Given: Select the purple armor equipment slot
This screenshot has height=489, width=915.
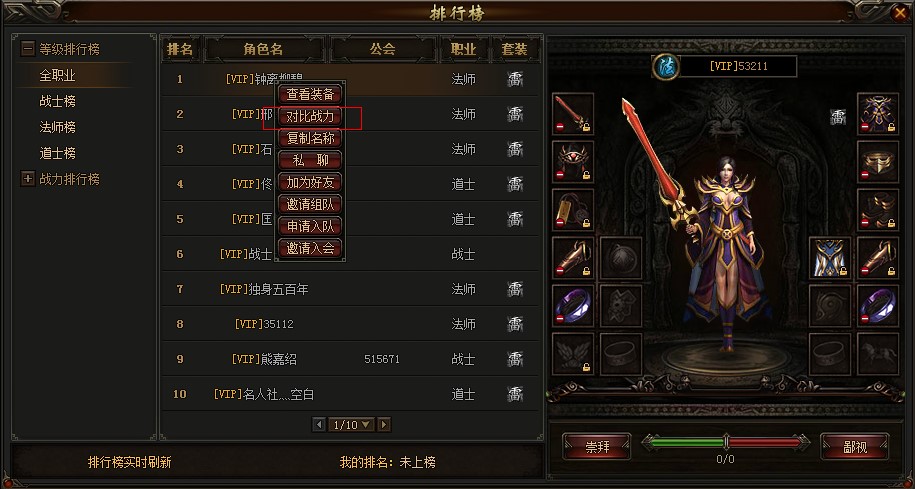Looking at the screenshot, I should (x=878, y=113).
